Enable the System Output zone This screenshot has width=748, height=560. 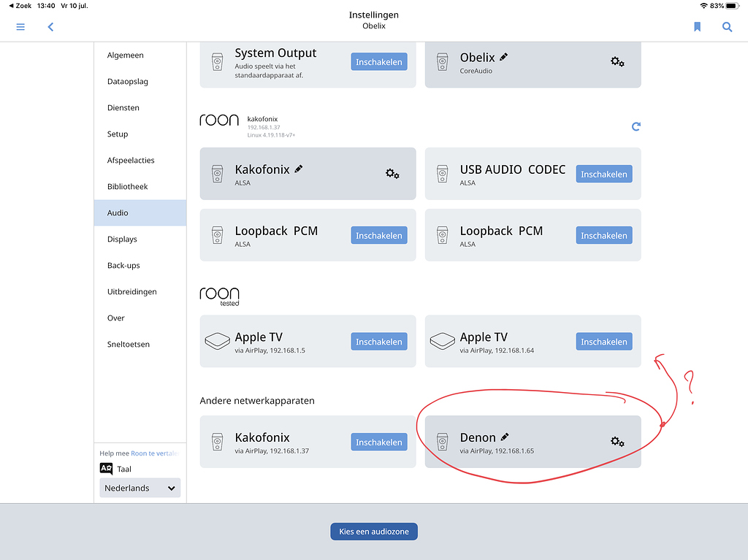pos(378,61)
